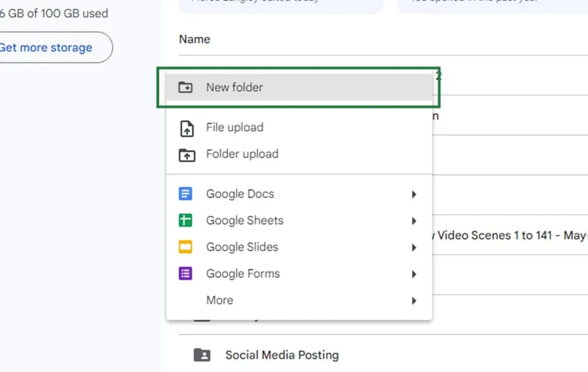Click the green Google Sheets icon
The image size is (588, 372).
click(x=185, y=220)
